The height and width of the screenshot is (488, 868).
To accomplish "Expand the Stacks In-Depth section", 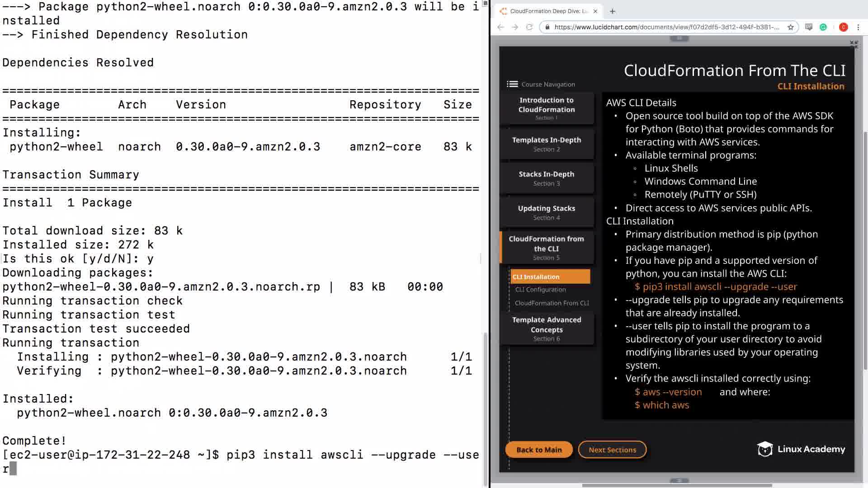I will tap(547, 178).
